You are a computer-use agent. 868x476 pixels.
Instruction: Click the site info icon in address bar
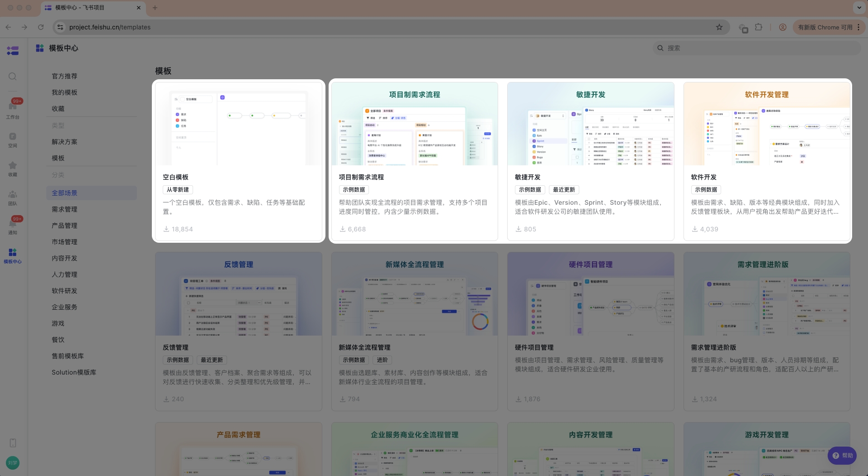click(60, 27)
